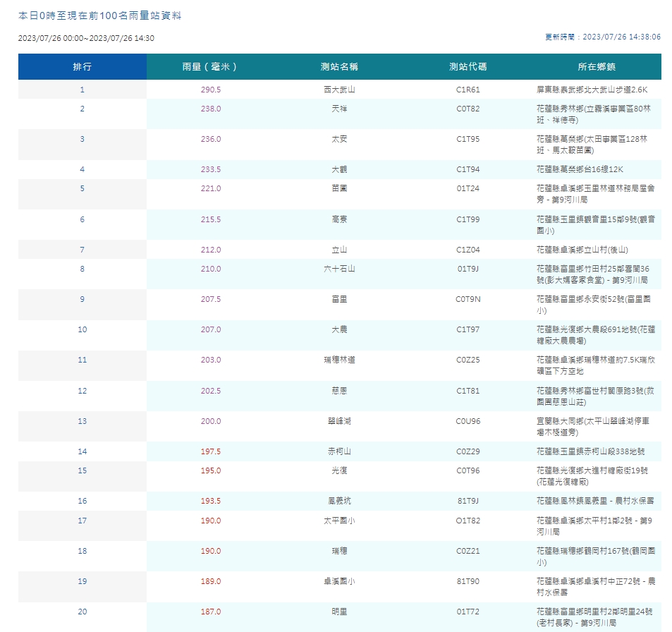Click station code C1T99
The height and width of the screenshot is (632, 672).
coord(468,219)
